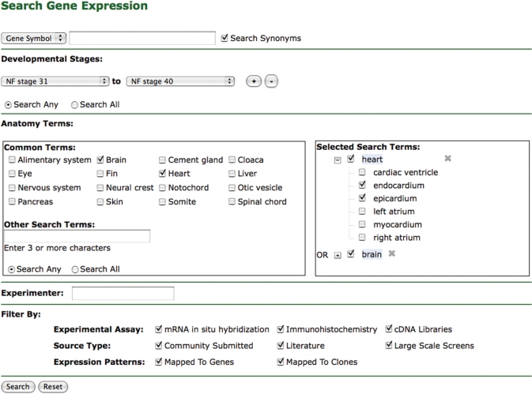Open the Gene Symbol dropdown
This screenshot has height=394, width=532.
click(x=34, y=38)
